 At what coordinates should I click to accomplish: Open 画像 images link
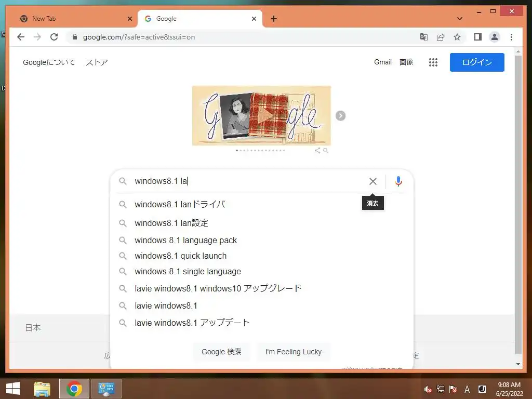[x=406, y=62]
